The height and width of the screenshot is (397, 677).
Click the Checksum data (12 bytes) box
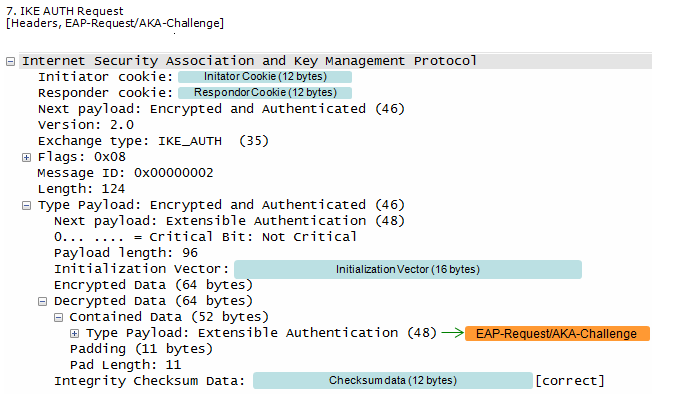click(x=392, y=381)
